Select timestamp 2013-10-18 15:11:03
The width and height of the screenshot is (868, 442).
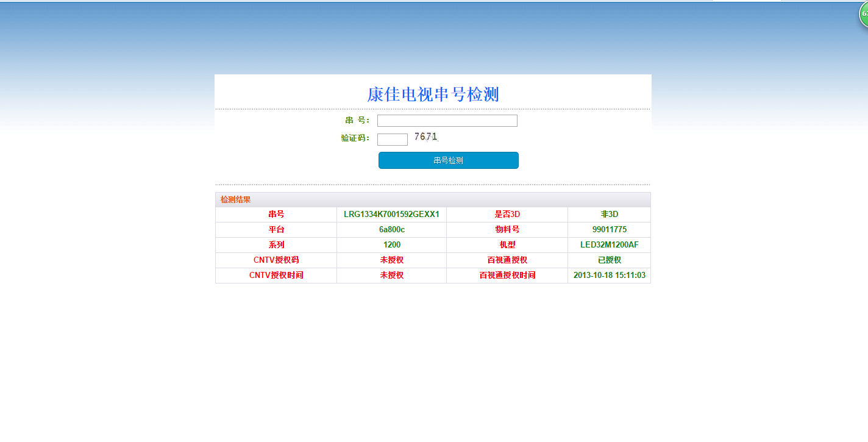(610, 276)
